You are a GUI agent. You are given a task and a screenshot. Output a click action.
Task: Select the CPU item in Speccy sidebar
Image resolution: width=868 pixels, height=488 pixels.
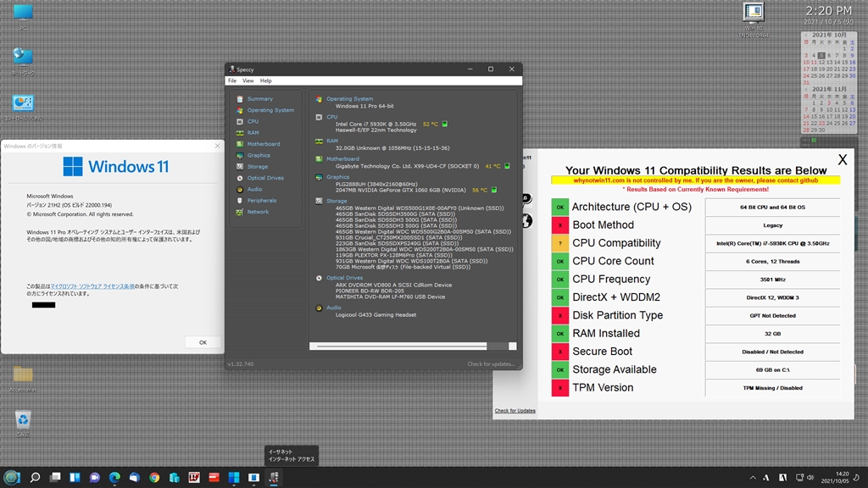click(x=253, y=121)
